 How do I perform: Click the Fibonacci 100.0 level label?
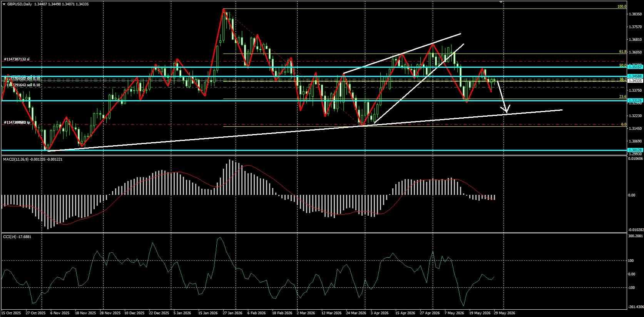pos(622,7)
